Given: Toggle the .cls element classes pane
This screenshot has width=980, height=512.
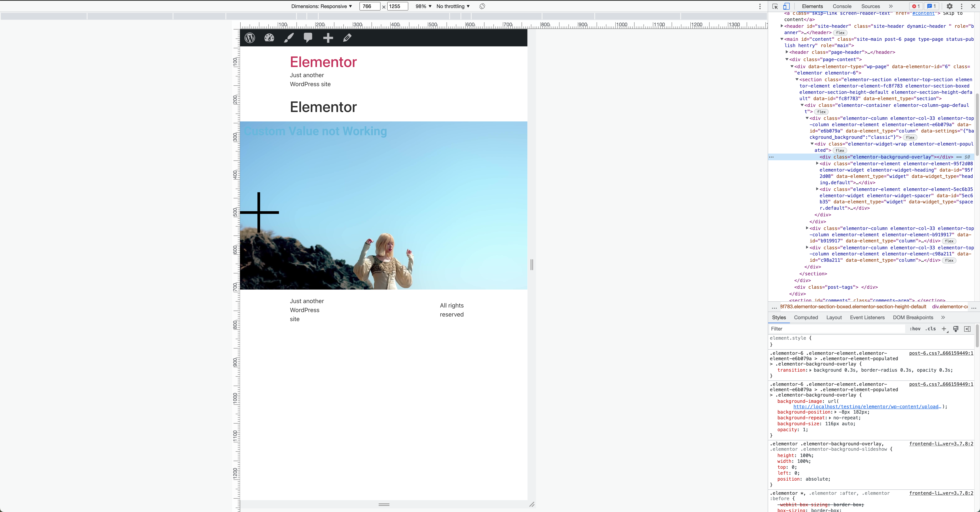Looking at the screenshot, I should pyautogui.click(x=931, y=329).
